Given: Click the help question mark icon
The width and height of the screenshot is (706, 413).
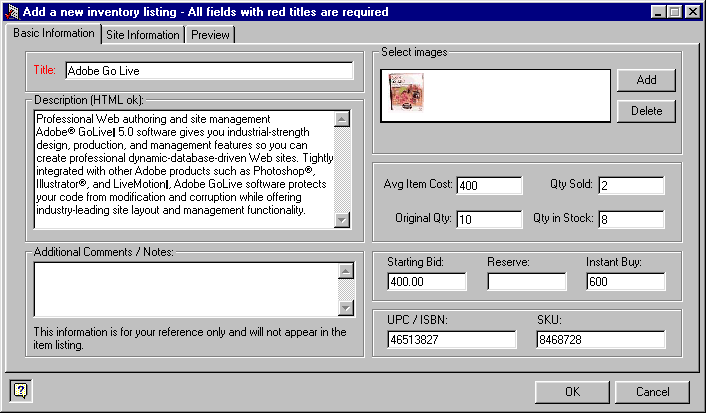Looking at the screenshot, I should [21, 390].
